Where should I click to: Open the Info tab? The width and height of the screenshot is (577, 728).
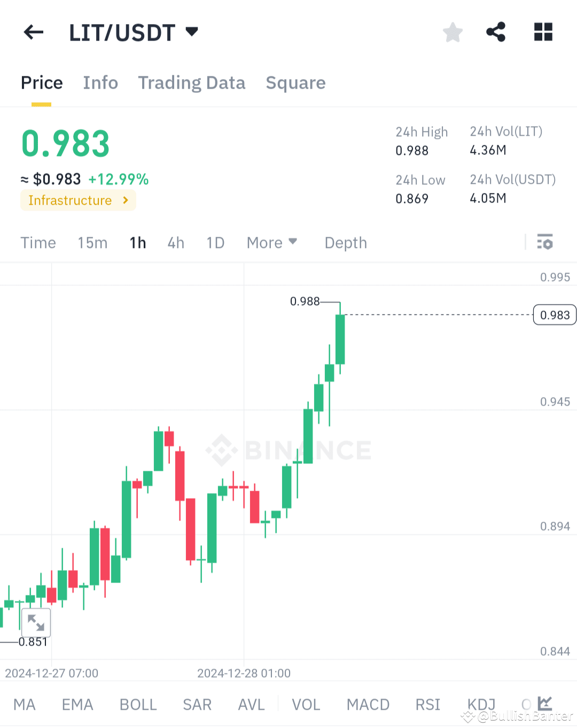100,83
